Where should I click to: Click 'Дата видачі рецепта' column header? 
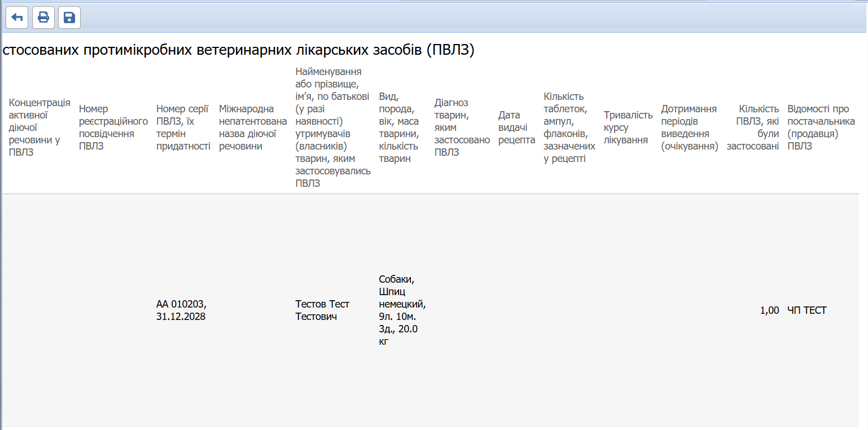(x=516, y=127)
